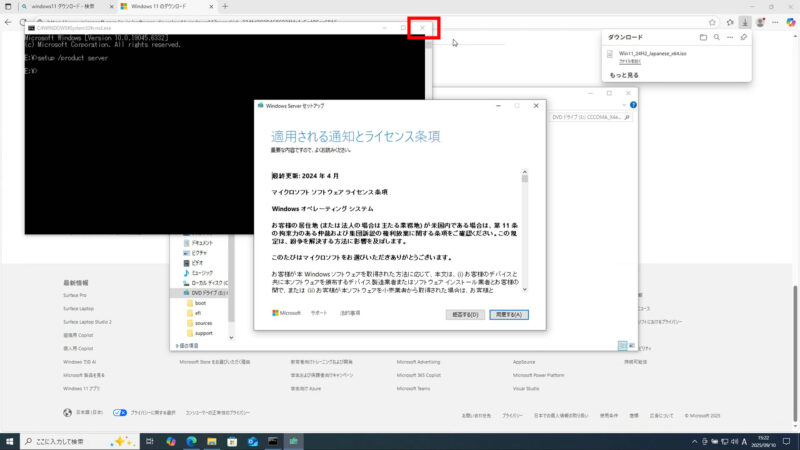Viewport: 800px width, 450px height.
Task: Switch to the windows11 ダウンロード - 検索 tab
Action: click(60, 6)
